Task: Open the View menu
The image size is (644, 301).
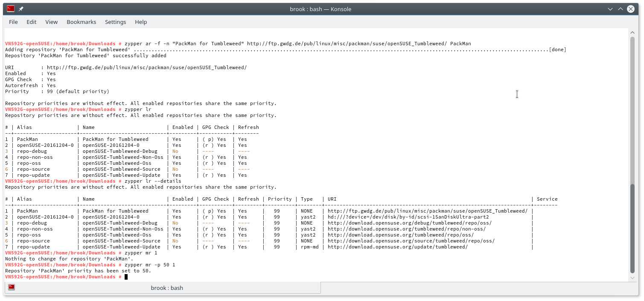Action: 51,22
